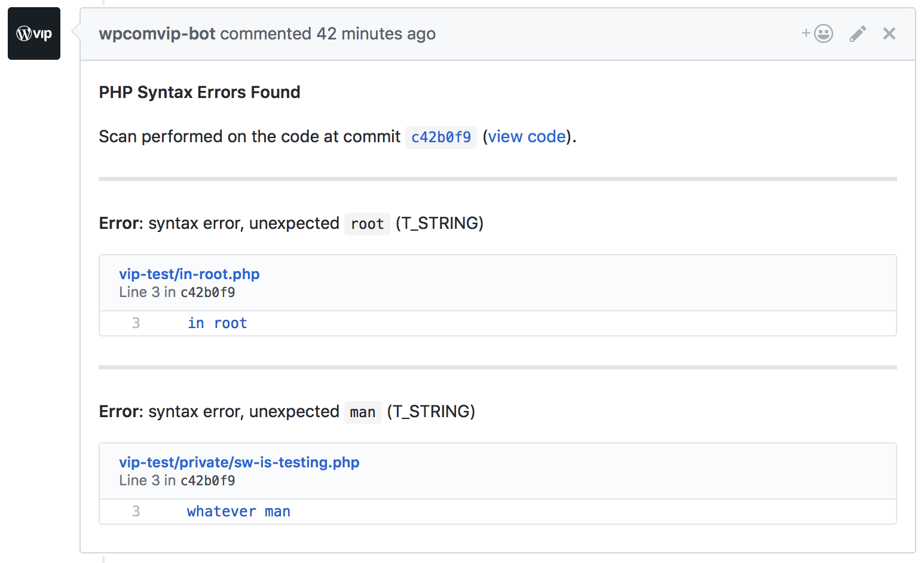Click the "whatever man" code line
The height and width of the screenshot is (563, 924).
click(x=238, y=512)
